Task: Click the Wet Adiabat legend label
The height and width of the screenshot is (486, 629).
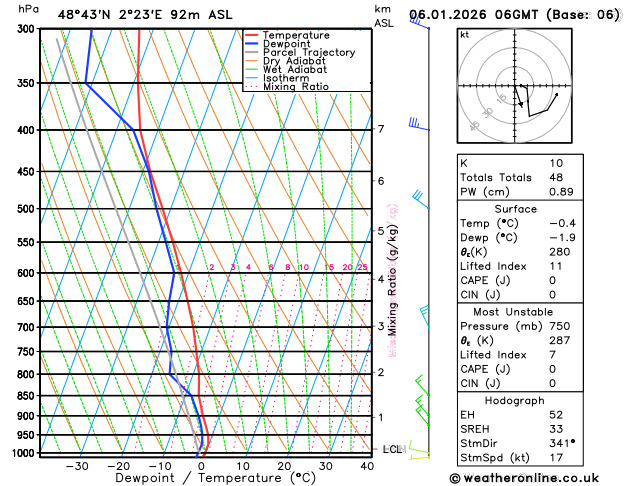Action: 295,69
